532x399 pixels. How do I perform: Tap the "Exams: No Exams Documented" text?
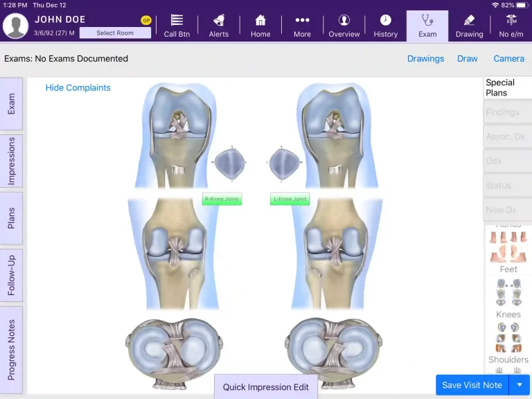[x=66, y=59]
